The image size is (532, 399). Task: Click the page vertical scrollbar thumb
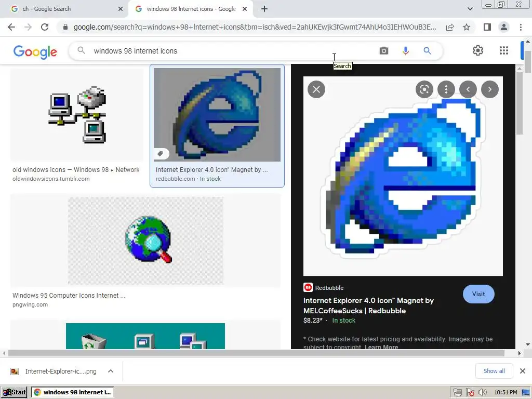tap(528, 62)
